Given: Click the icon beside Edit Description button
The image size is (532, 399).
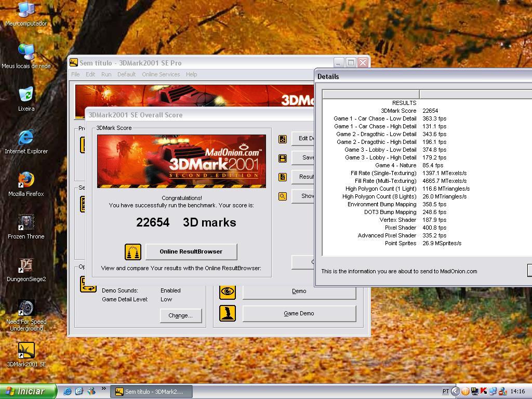Looking at the screenshot, I should pos(283,139).
